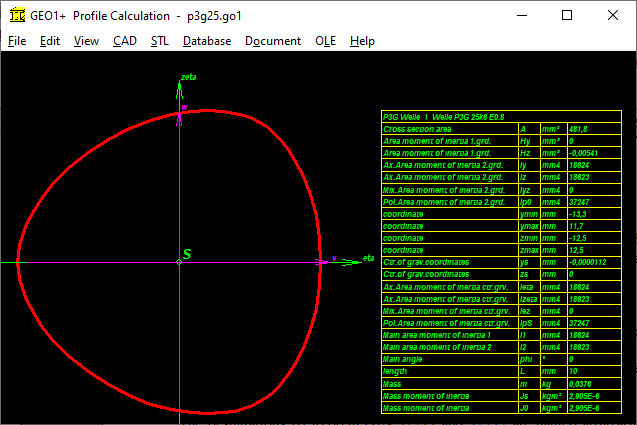Open the Help menu
Image resolution: width=637 pixels, height=425 pixels.
[x=362, y=41]
